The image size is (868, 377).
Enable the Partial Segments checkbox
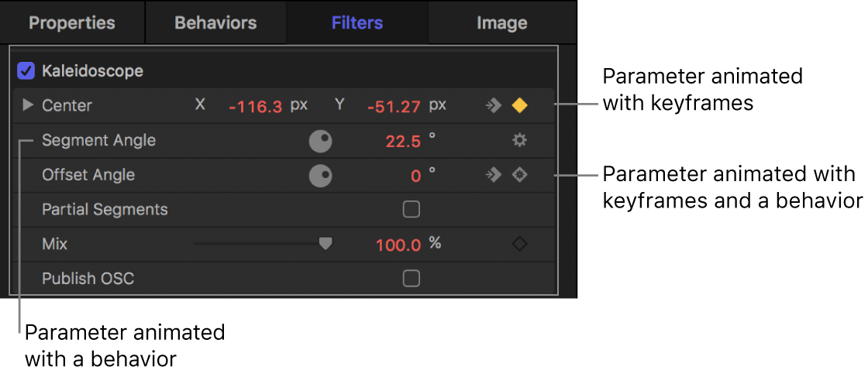pyautogui.click(x=412, y=209)
